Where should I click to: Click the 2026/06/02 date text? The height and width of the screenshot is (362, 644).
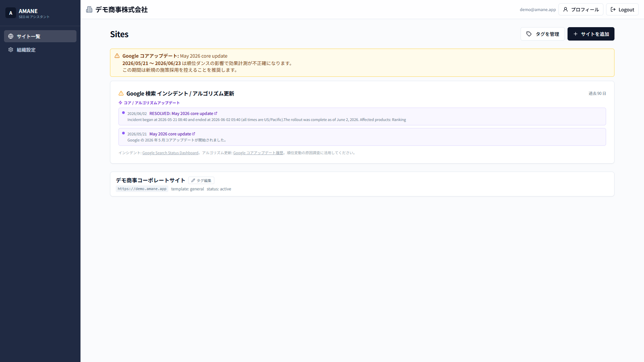pyautogui.click(x=137, y=114)
